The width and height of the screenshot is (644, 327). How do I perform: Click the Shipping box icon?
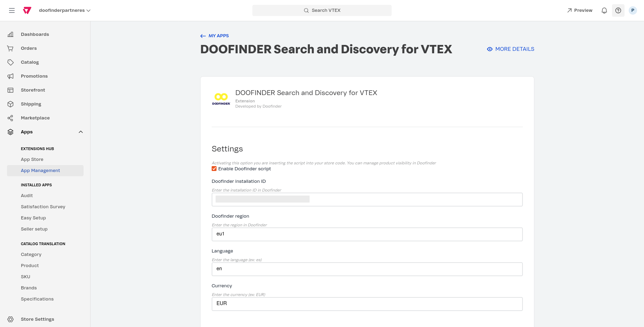click(x=10, y=104)
